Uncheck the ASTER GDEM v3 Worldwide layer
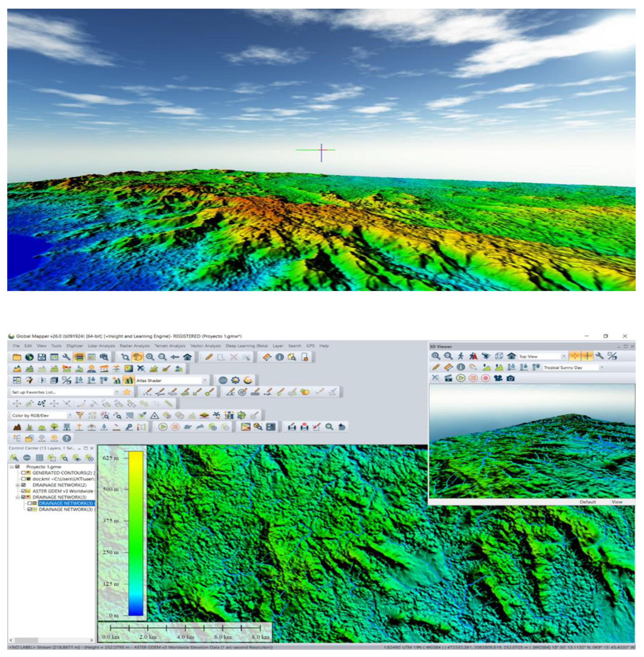Screen dimensions: 644x657 (x=23, y=491)
